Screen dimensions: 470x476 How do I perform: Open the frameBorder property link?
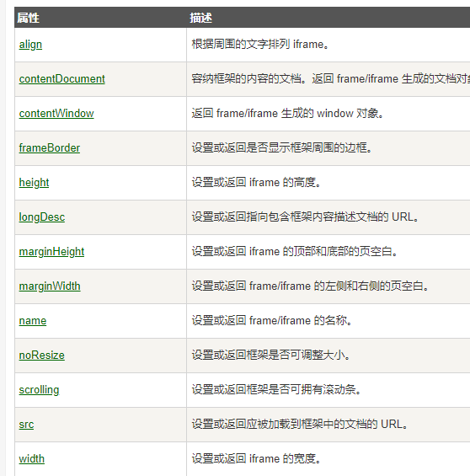[50, 148]
